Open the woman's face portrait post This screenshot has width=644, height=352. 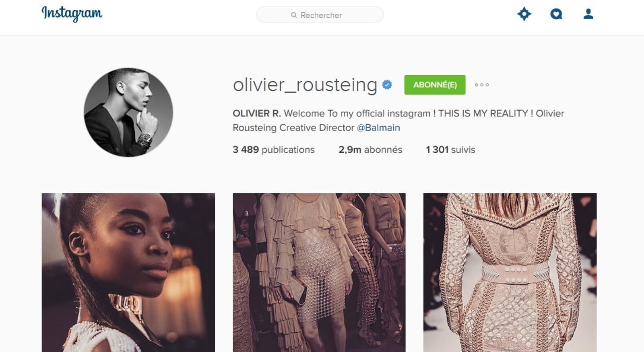(x=128, y=273)
